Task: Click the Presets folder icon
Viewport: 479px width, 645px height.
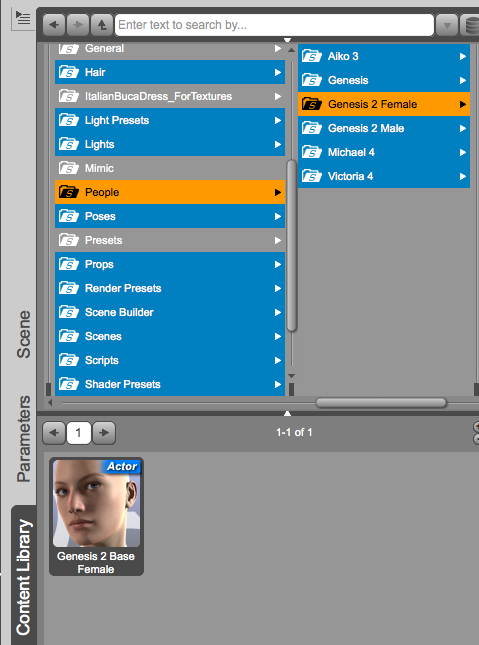Action: (68, 240)
